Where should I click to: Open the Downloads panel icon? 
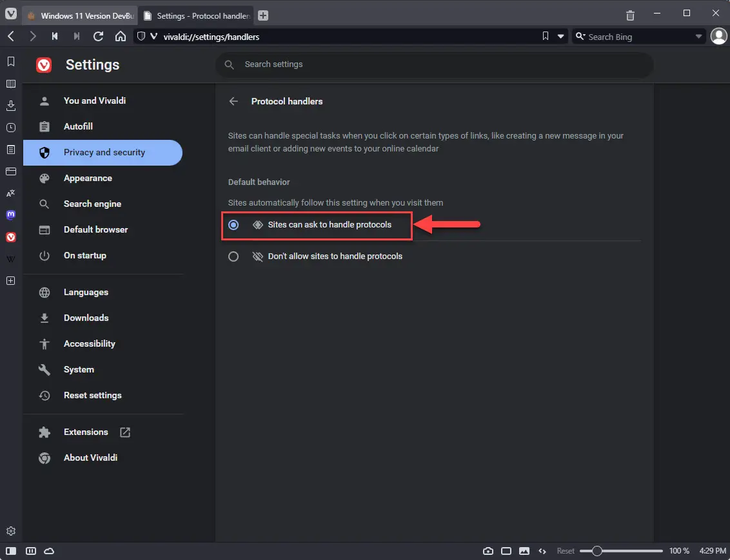[x=11, y=106]
